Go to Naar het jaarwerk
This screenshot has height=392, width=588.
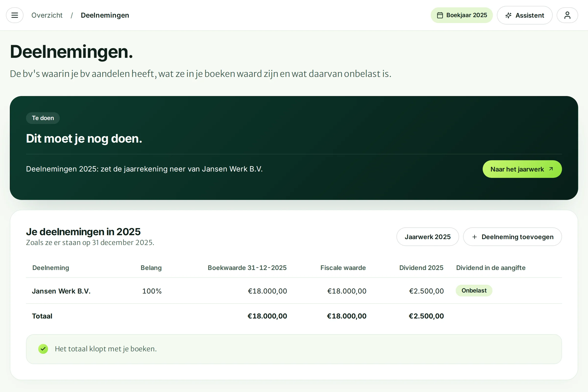[522, 169]
